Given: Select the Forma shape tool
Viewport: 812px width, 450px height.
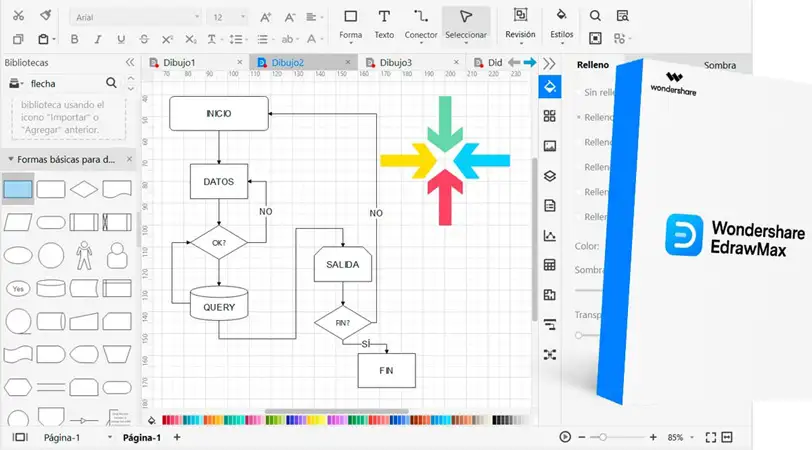Looking at the screenshot, I should tap(351, 25).
